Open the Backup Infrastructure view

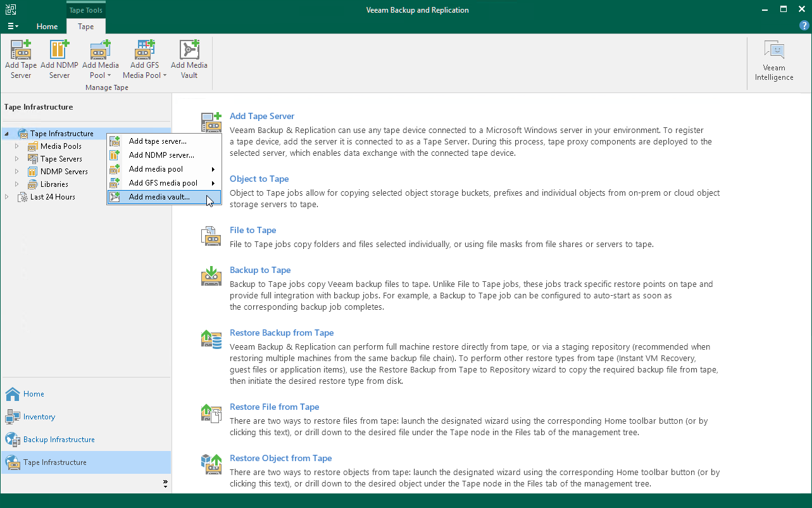85,440
